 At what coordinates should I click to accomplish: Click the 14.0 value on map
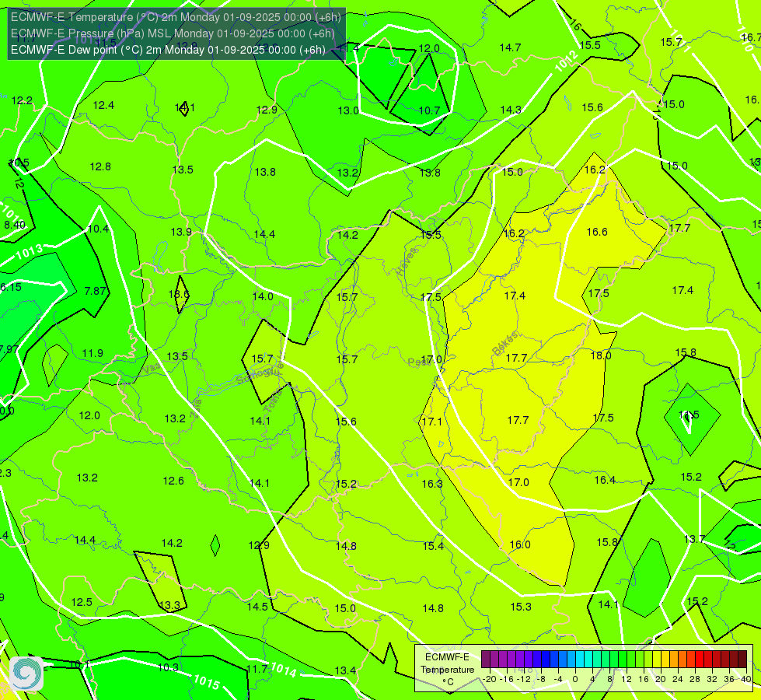tap(263, 296)
